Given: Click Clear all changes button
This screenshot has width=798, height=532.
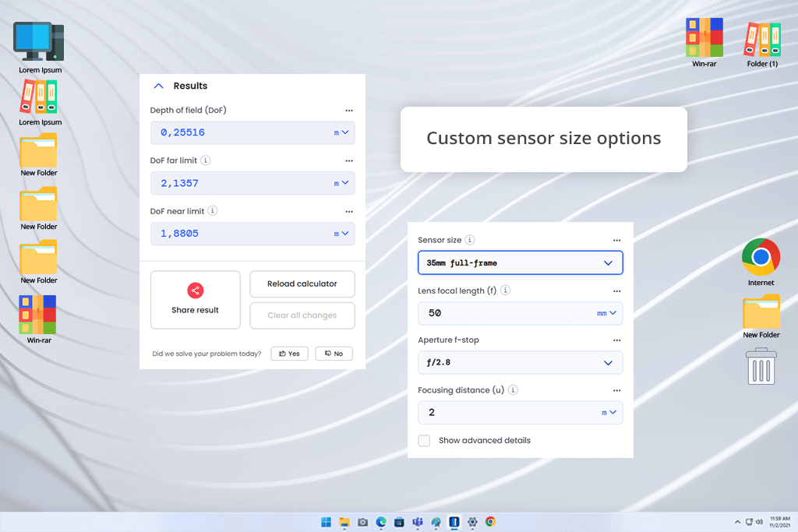Looking at the screenshot, I should (x=302, y=315).
